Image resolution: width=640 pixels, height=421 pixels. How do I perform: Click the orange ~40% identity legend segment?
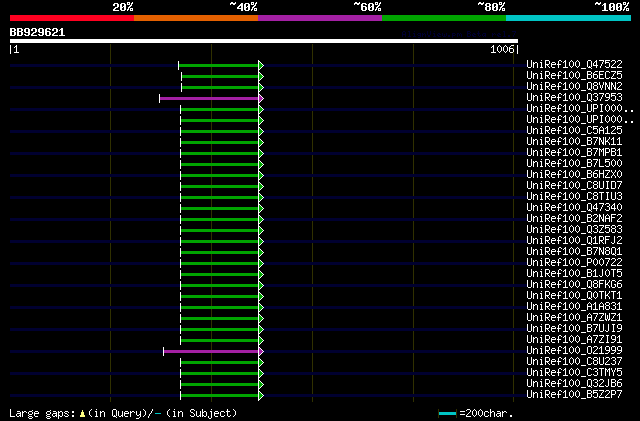tap(196, 18)
